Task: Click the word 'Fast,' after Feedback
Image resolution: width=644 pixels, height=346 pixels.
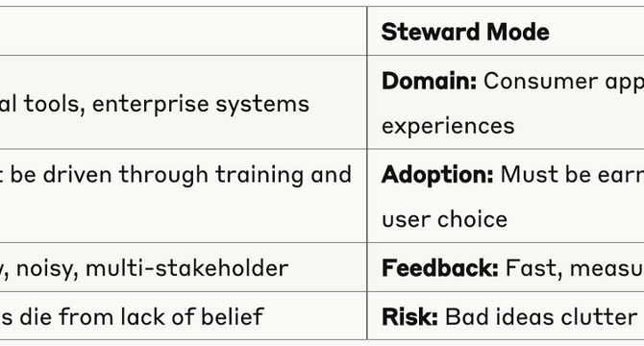Action: 533,268
